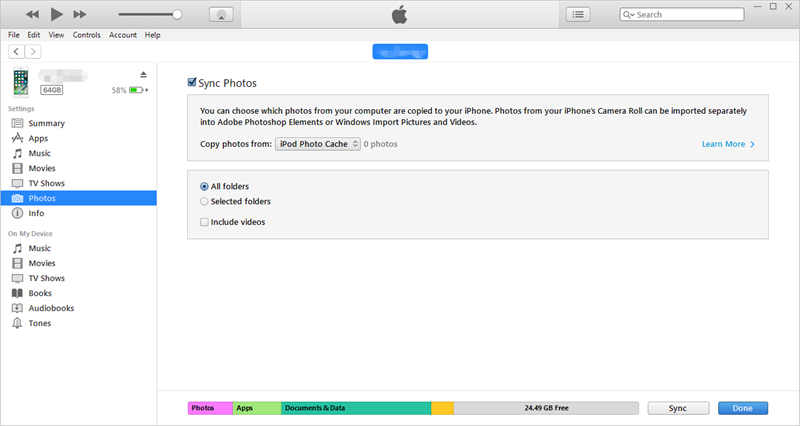Click the iPhone device thumbnail icon

tap(21, 82)
